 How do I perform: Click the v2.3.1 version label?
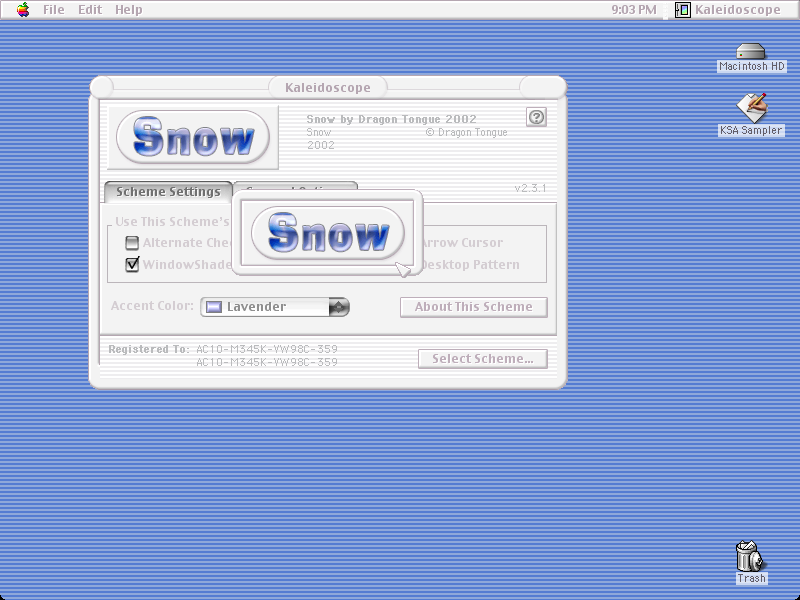tap(530, 188)
